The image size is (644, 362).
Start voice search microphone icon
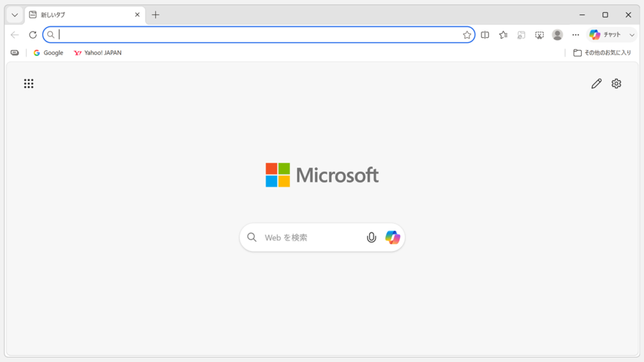pyautogui.click(x=371, y=237)
